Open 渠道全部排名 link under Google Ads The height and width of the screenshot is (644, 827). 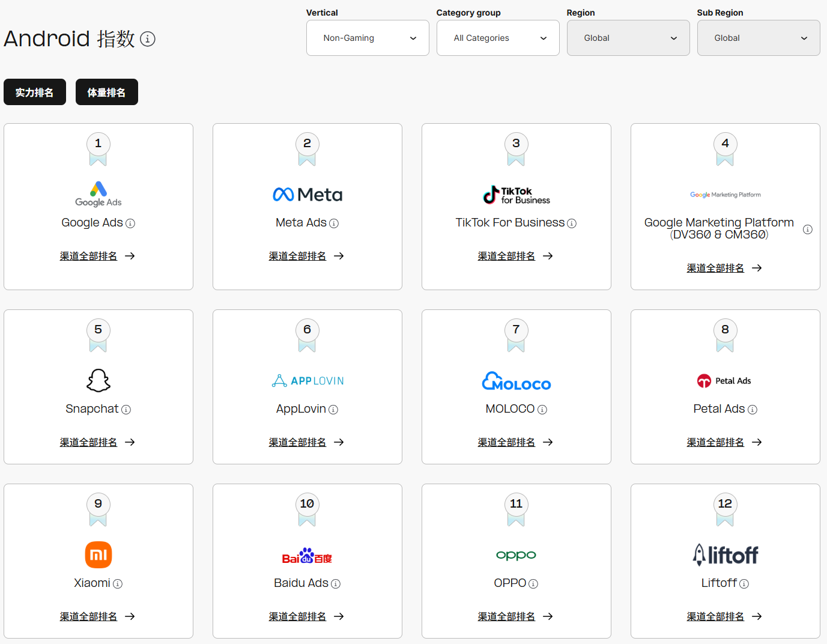(x=89, y=255)
